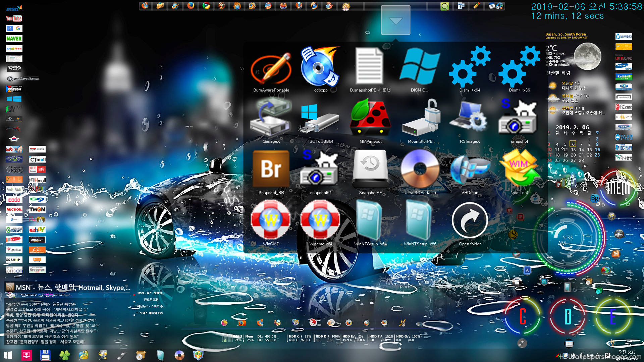Click the MSN news feed title
The height and width of the screenshot is (362, 644).
(x=72, y=287)
